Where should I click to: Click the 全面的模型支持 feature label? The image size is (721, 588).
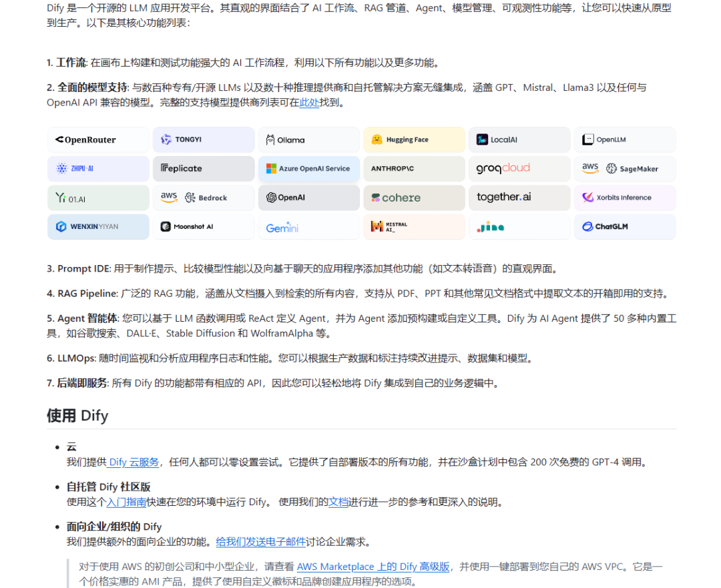point(92,87)
